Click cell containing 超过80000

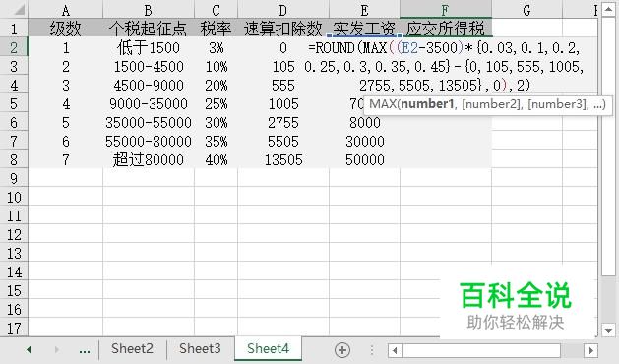click(x=149, y=159)
